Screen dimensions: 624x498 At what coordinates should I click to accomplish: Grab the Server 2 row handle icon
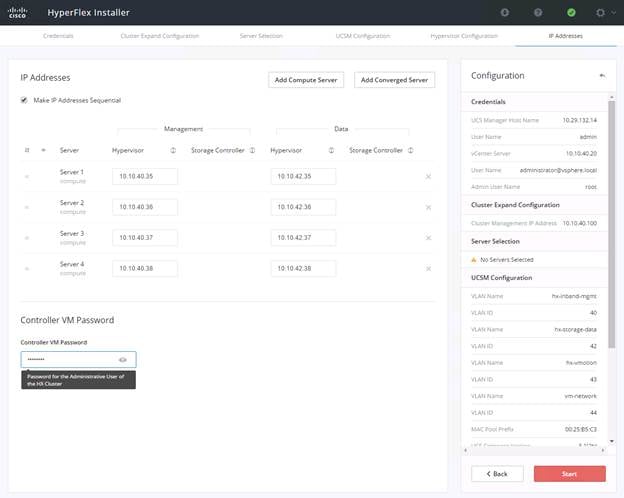pos(27,207)
